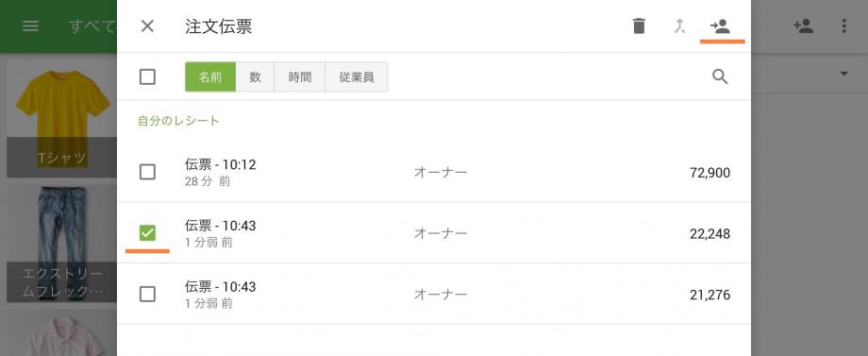The image size is (868, 356).
Task: Add customer icon in background toolbar
Action: [x=803, y=26]
